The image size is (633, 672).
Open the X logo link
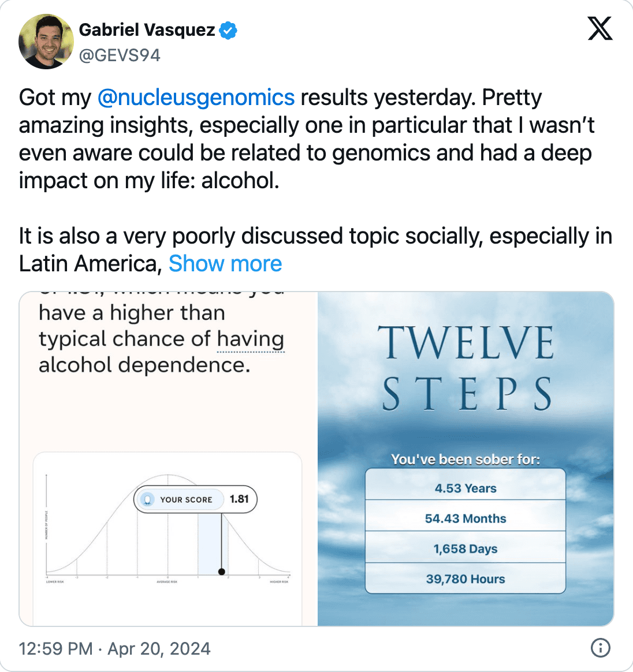click(600, 29)
